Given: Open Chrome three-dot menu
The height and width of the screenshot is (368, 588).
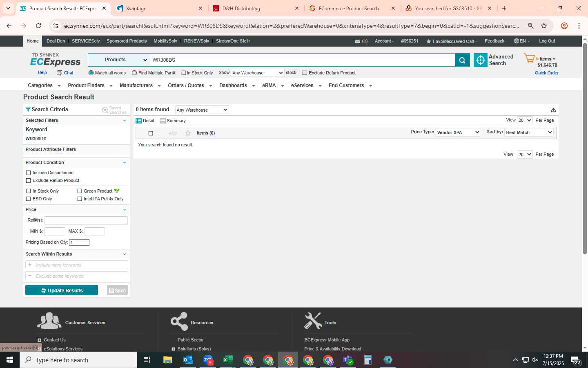Looking at the screenshot, I should click(x=579, y=26).
